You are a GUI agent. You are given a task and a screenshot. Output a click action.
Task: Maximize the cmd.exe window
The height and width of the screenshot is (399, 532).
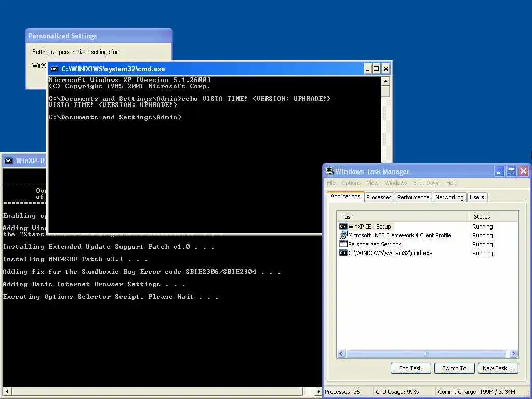point(376,69)
